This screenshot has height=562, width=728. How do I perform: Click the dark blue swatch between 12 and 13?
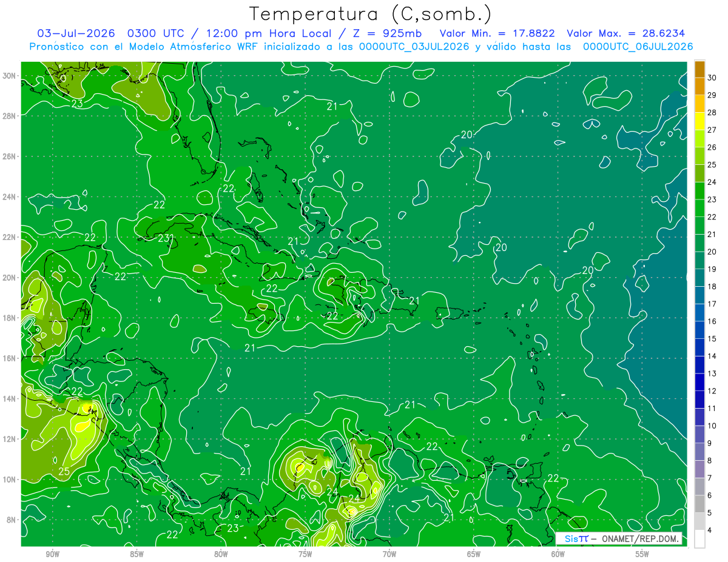[699, 382]
